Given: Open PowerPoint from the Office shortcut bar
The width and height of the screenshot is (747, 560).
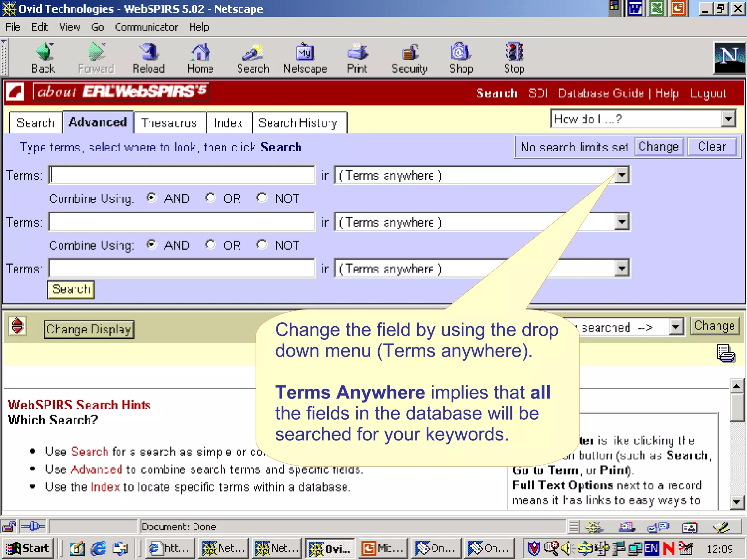Looking at the screenshot, I should (679, 8).
